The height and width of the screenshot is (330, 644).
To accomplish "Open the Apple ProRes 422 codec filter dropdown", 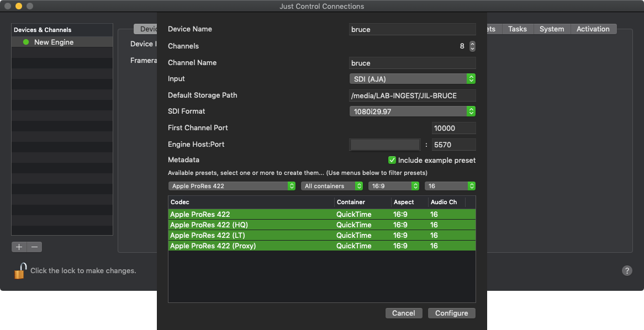I will point(231,186).
